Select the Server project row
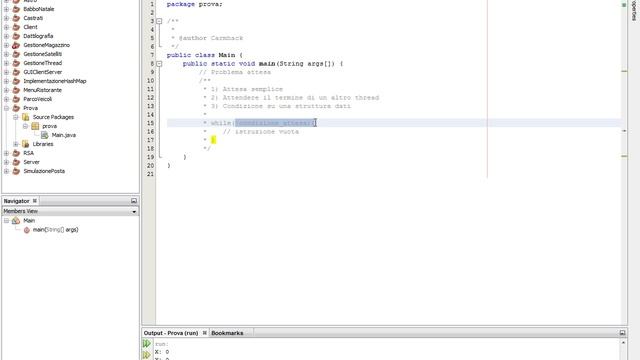 31,162
